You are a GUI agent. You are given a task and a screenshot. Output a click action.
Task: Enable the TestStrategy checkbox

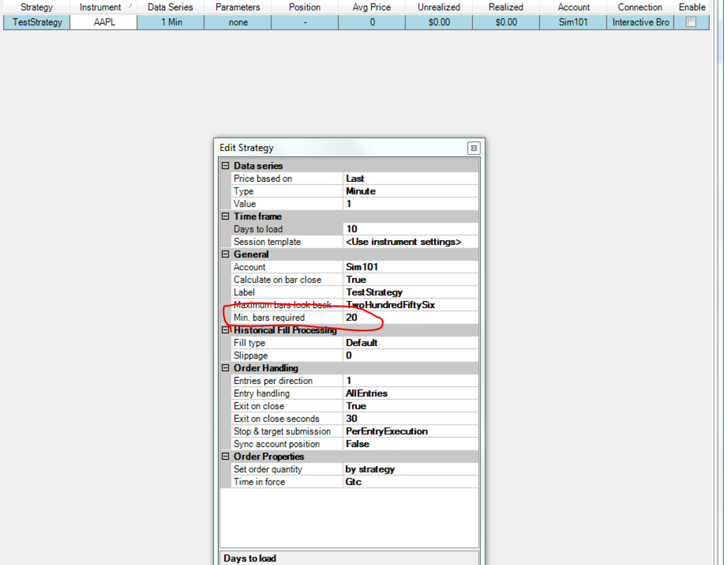(x=691, y=22)
